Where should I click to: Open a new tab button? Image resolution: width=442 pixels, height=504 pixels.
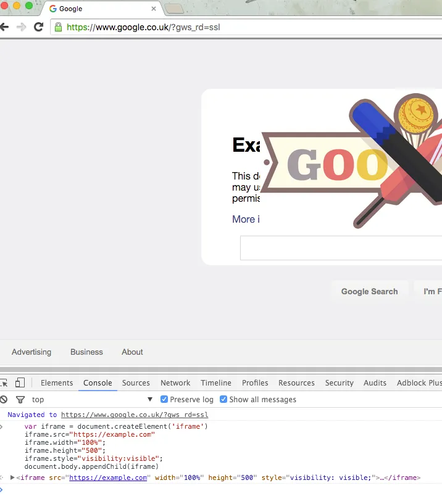(x=174, y=9)
